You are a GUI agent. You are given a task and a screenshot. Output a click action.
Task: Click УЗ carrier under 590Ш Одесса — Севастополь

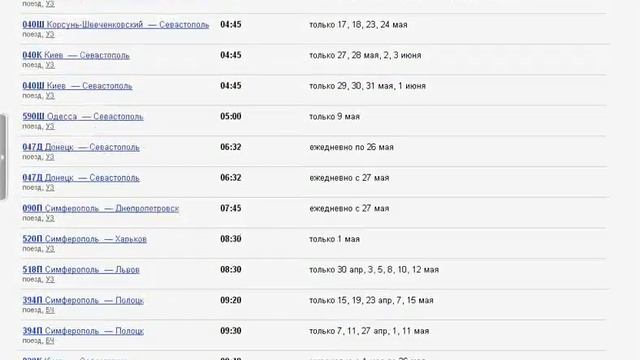[50, 127]
